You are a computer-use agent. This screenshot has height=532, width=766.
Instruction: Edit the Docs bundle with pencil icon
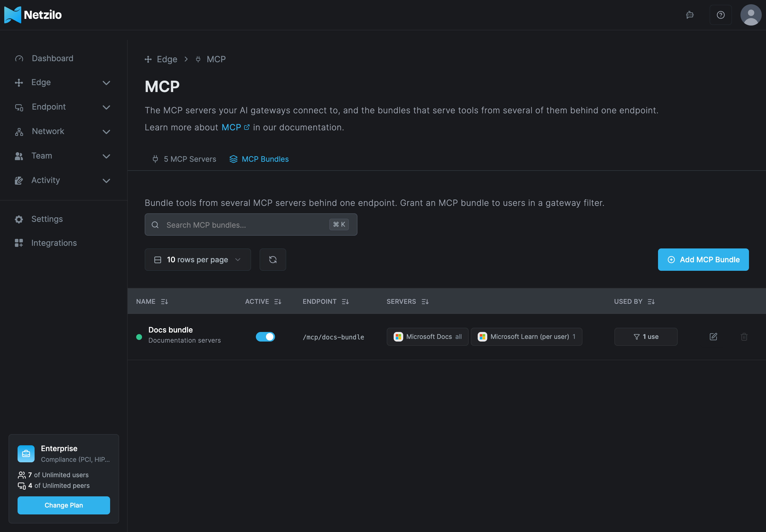pos(713,337)
